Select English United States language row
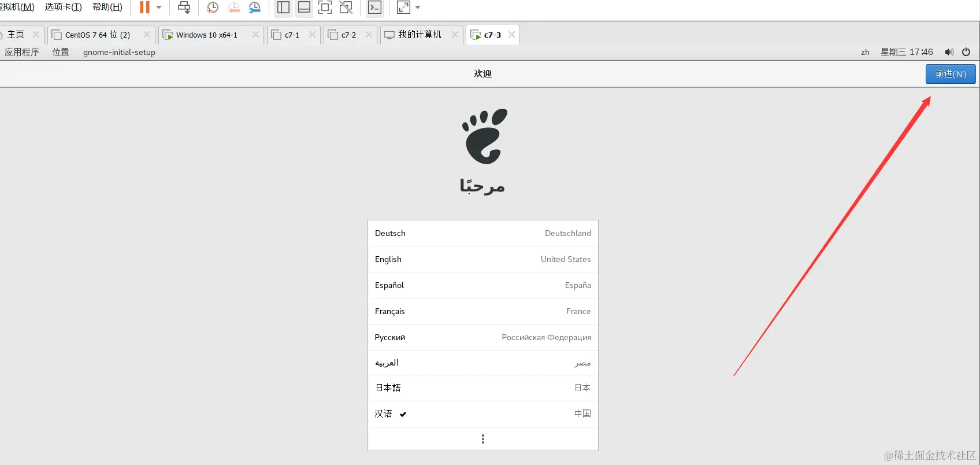Screen dimensions: 980x465 483,259
